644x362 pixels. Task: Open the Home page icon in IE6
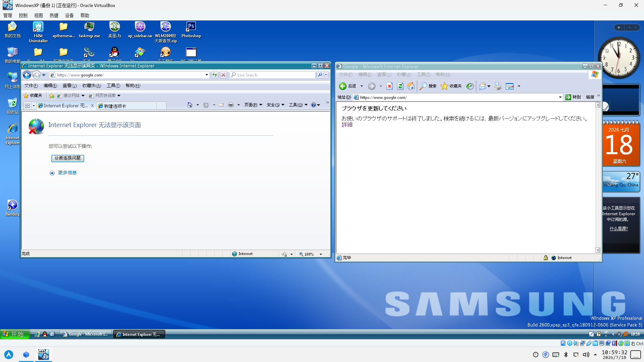pyautogui.click(x=411, y=86)
